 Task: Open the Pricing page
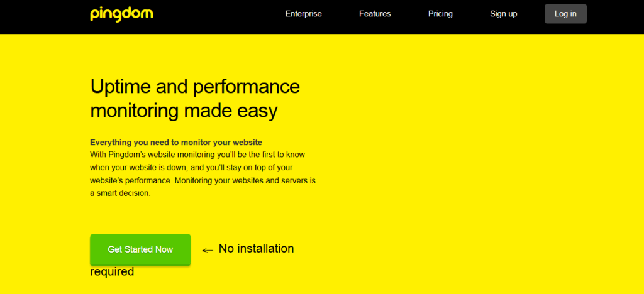[440, 14]
